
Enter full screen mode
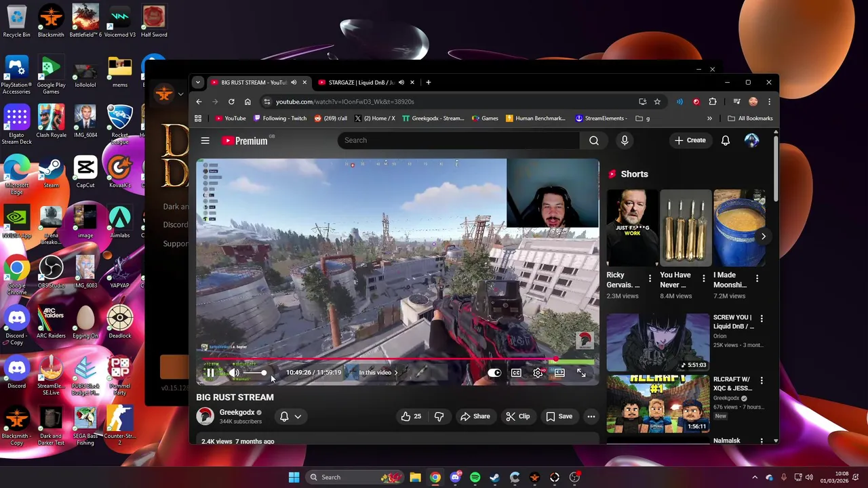point(581,373)
